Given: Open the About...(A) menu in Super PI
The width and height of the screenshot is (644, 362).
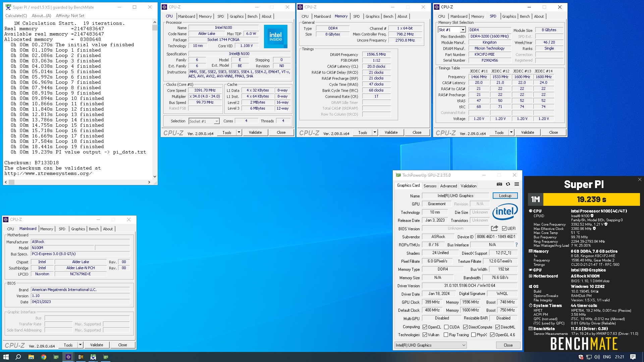Looking at the screenshot, I should click(x=41, y=15).
